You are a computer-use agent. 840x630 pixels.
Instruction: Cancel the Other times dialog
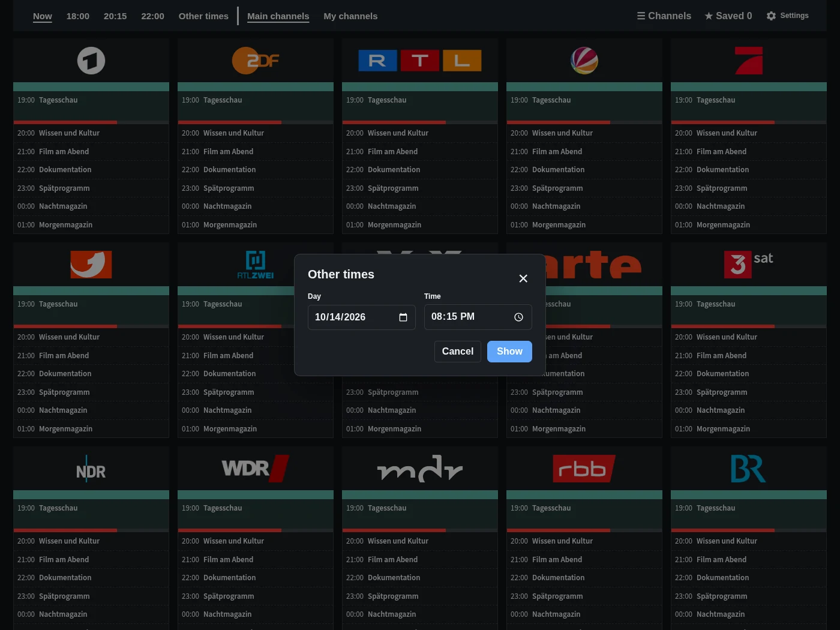pyautogui.click(x=458, y=352)
